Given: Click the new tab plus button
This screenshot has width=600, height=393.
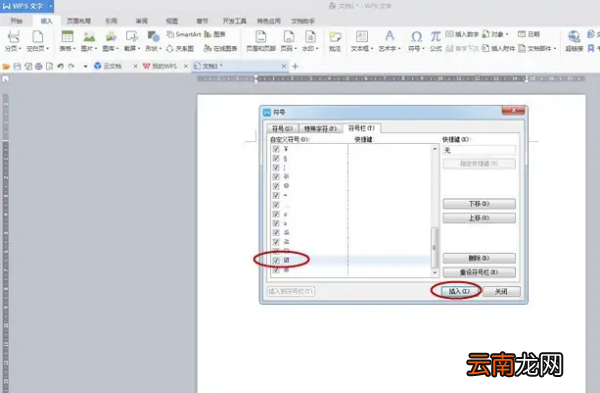Looking at the screenshot, I should 295,67.
